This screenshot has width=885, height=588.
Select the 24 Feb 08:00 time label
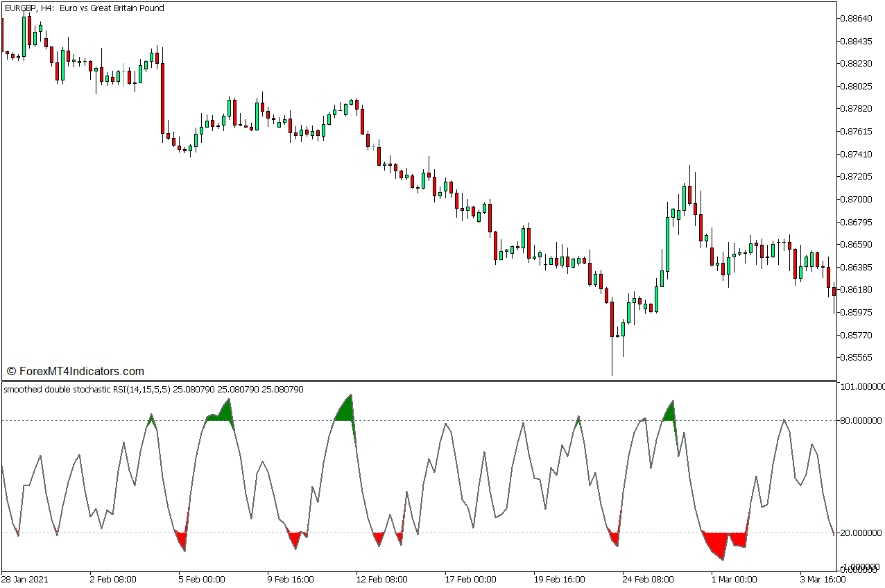[647, 579]
